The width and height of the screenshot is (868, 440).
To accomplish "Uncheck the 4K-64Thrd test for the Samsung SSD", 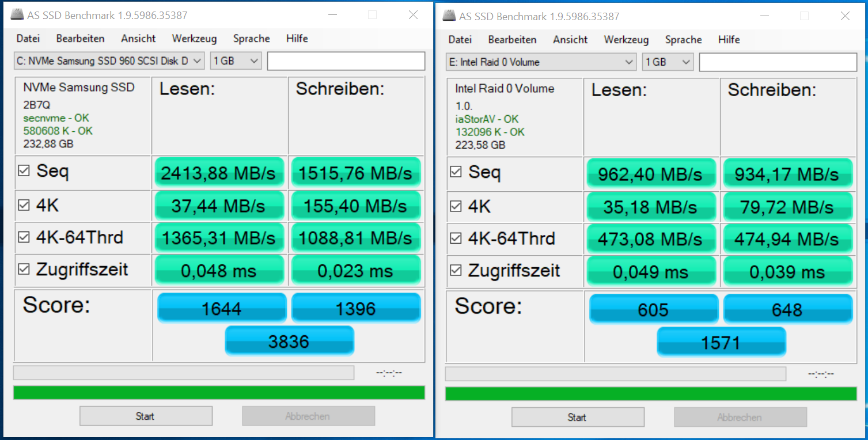I will coord(24,237).
